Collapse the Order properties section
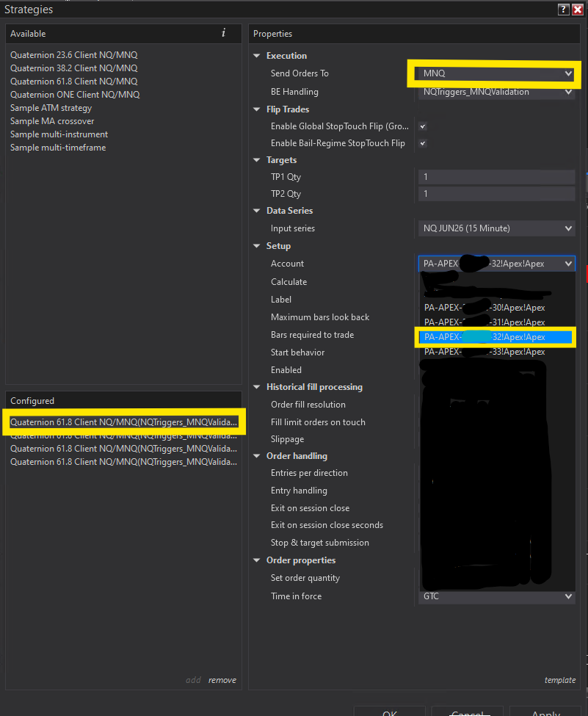 [x=257, y=560]
